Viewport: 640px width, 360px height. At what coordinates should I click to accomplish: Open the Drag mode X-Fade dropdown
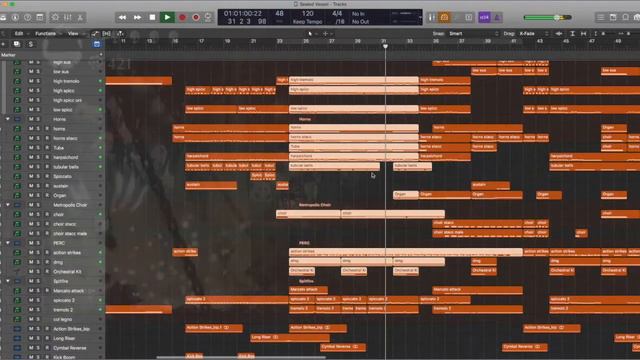533,33
